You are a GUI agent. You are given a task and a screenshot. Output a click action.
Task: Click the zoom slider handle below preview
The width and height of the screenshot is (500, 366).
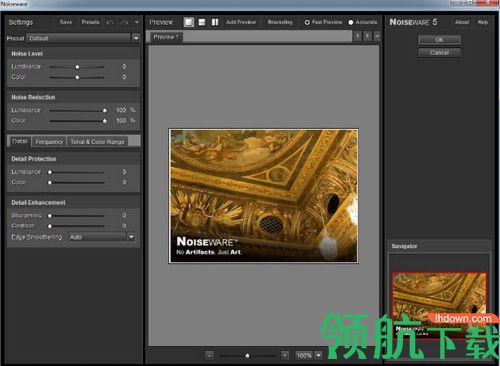[247, 356]
